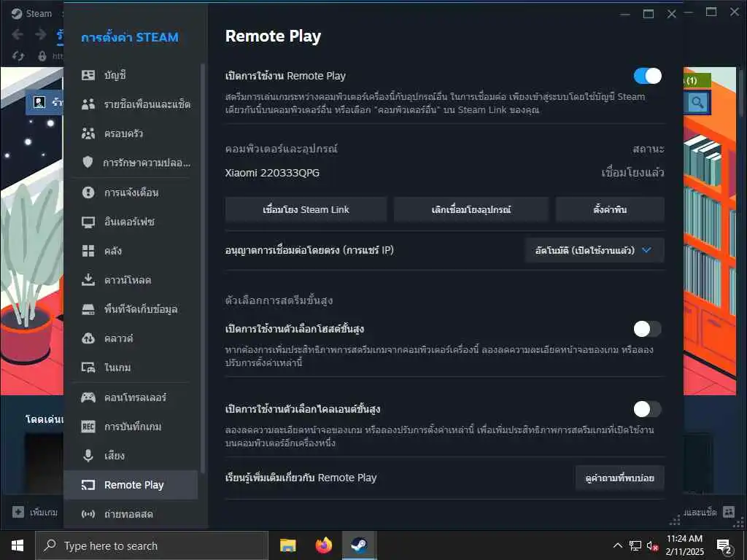The image size is (747, 560).
Task: Click the คลัง library grid icon
Action: [88, 251]
